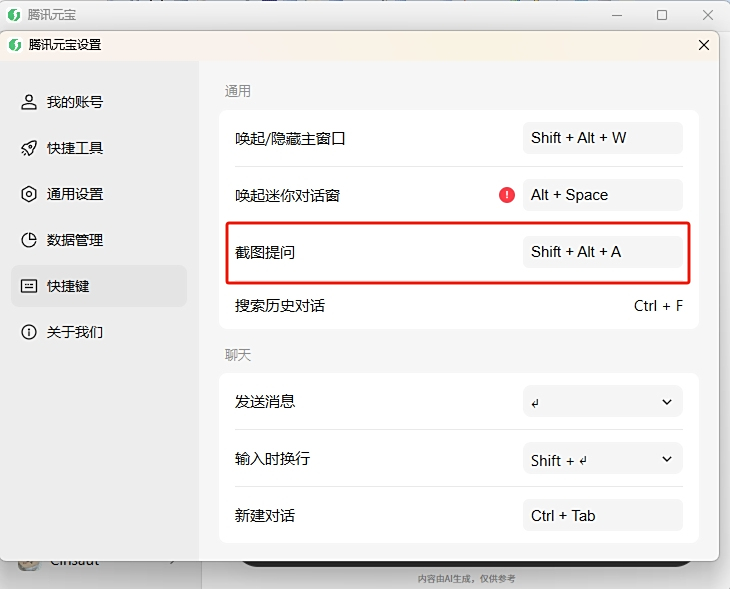Screen dimensions: 730x589
Task: Open the 快捷工具 settings section
Action: (x=99, y=148)
